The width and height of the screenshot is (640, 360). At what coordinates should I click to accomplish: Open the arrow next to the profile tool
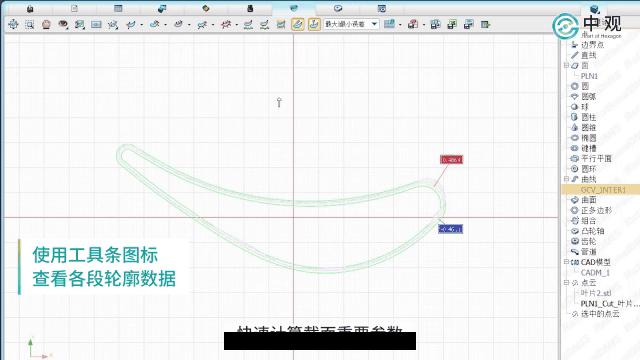[165, 25]
